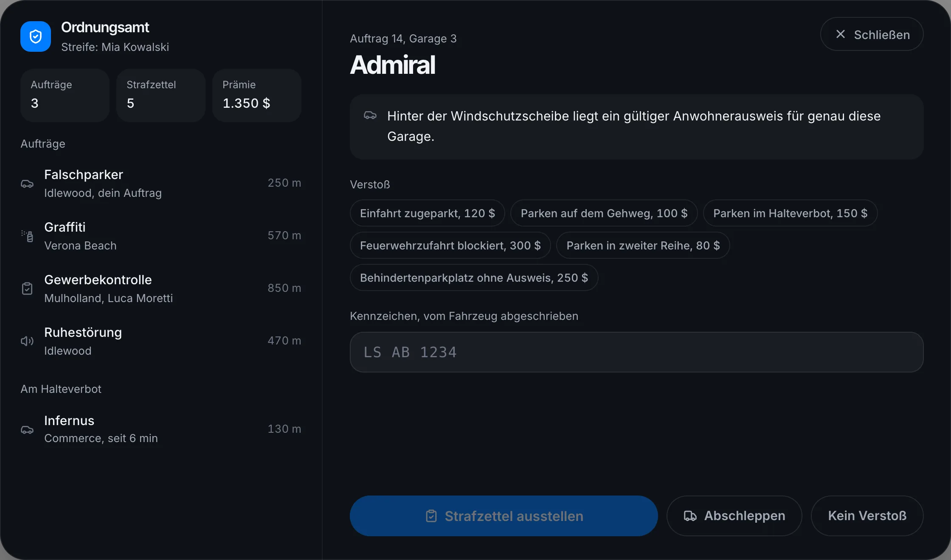Click the 250 m distance value

click(x=284, y=183)
